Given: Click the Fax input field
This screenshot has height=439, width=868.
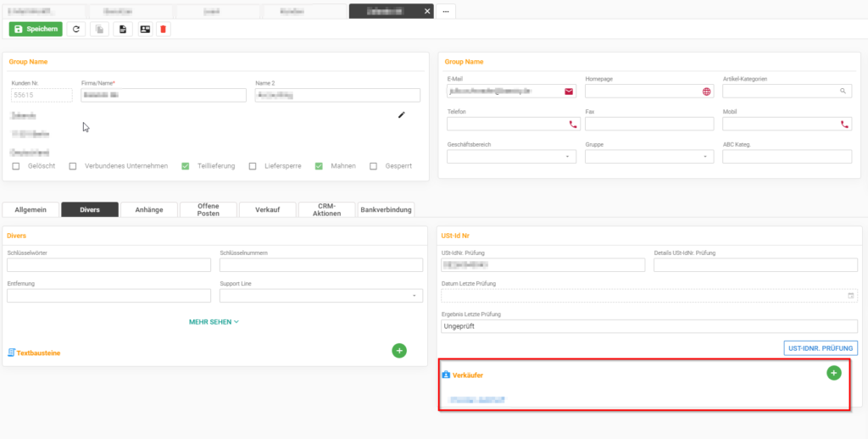Looking at the screenshot, I should click(x=649, y=124).
